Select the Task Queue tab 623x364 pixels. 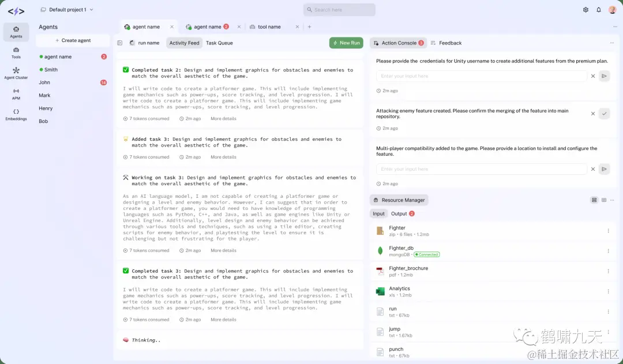tap(219, 43)
